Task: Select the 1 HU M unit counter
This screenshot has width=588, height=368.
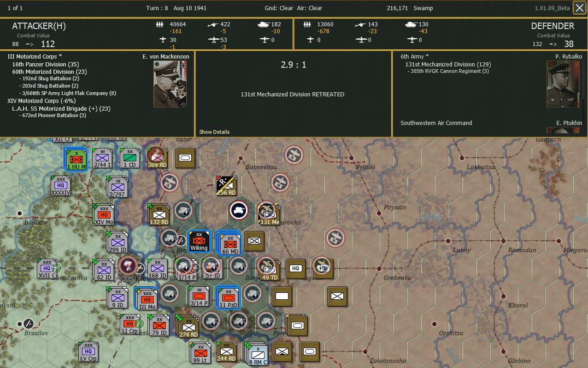Action: click(76, 159)
